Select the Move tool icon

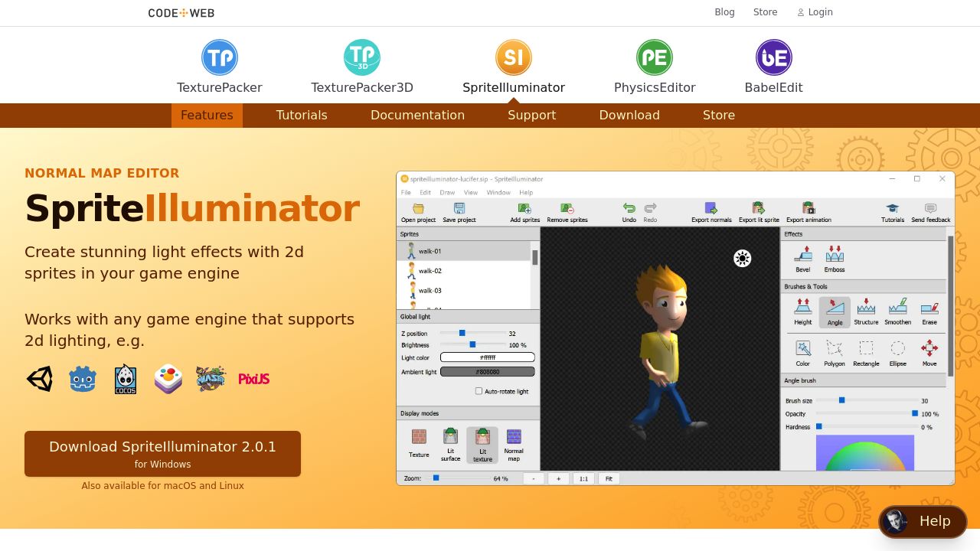929,348
